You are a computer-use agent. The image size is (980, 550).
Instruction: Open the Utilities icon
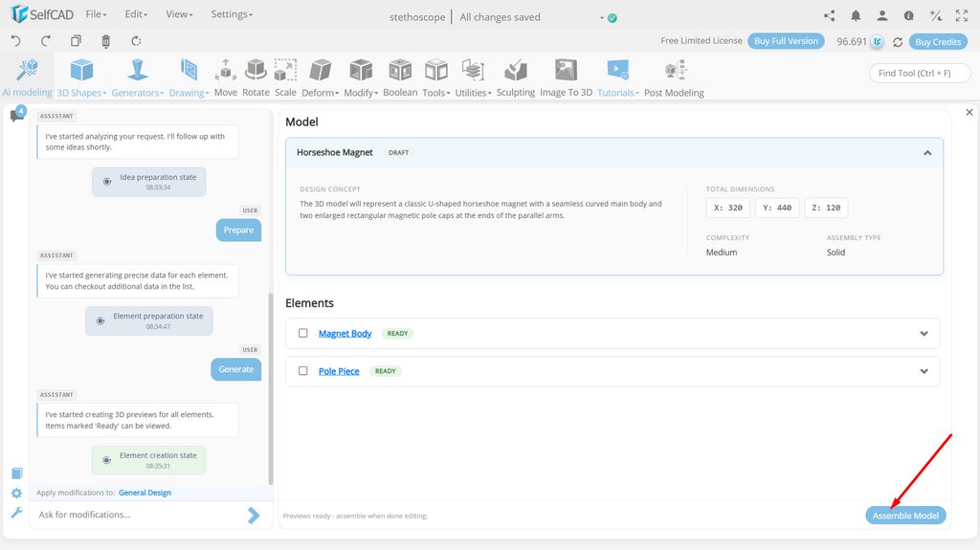pos(473,70)
